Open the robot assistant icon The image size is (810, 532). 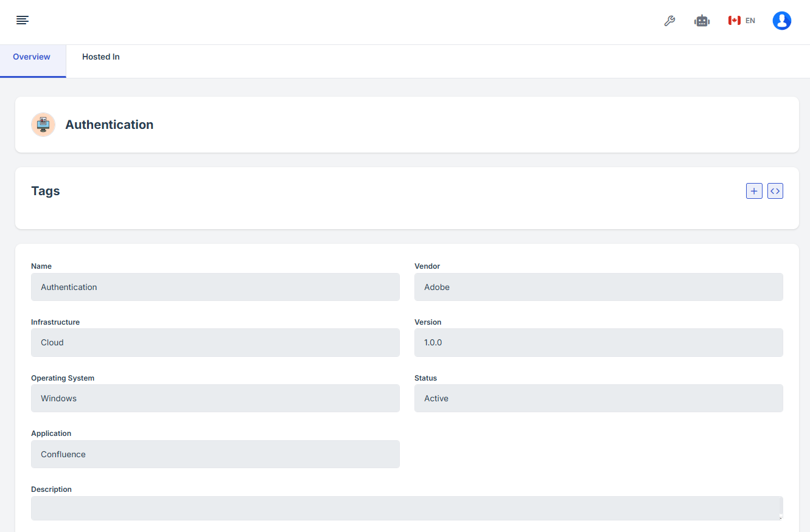click(702, 21)
